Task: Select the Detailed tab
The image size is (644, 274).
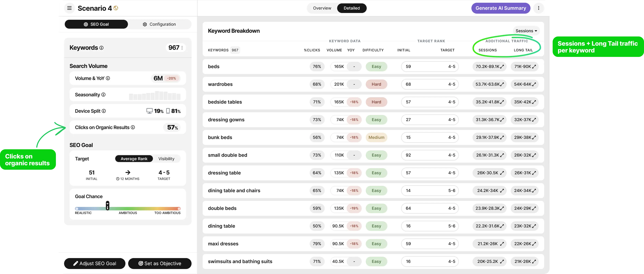Action: [x=352, y=8]
